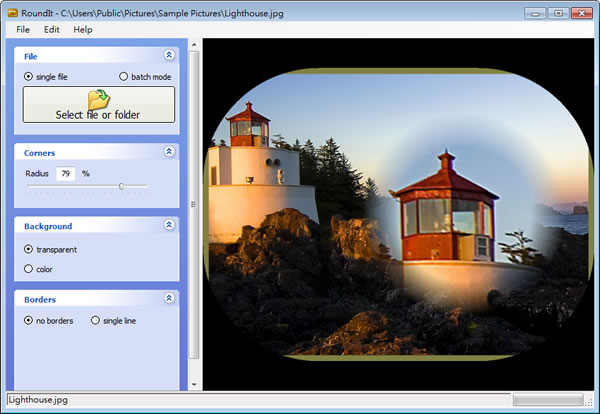Open the Edit menu
Viewport: 600px width, 414px height.
coord(52,30)
